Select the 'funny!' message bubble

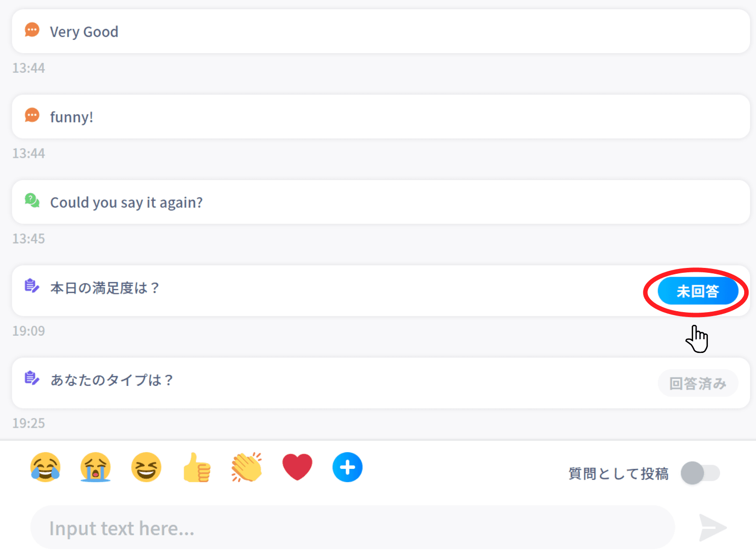[x=295, y=116]
